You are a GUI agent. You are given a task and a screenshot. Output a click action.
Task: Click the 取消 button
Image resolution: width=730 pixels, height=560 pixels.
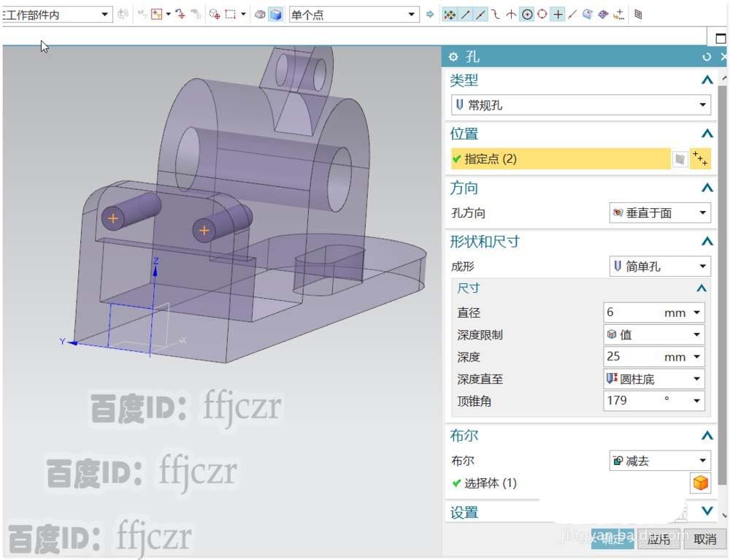click(x=704, y=539)
